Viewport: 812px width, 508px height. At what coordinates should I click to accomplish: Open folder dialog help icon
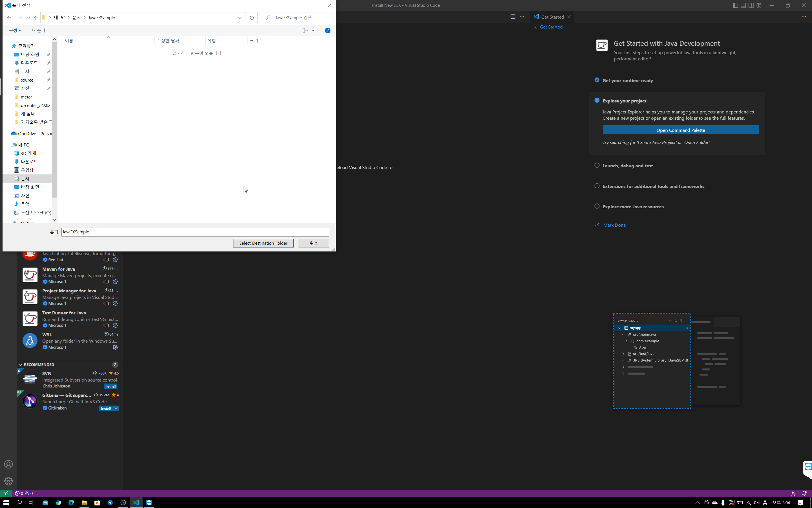coord(328,30)
